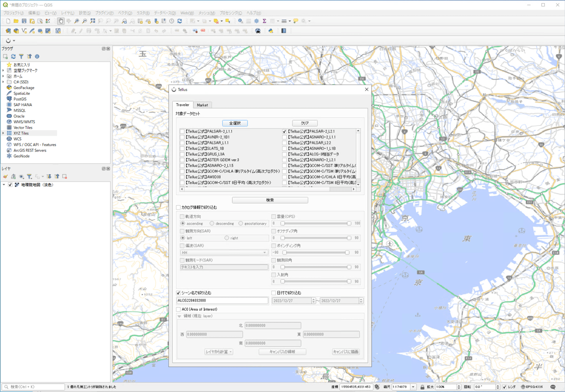Switch to the Traveler tab
565x392 pixels.
[183, 105]
